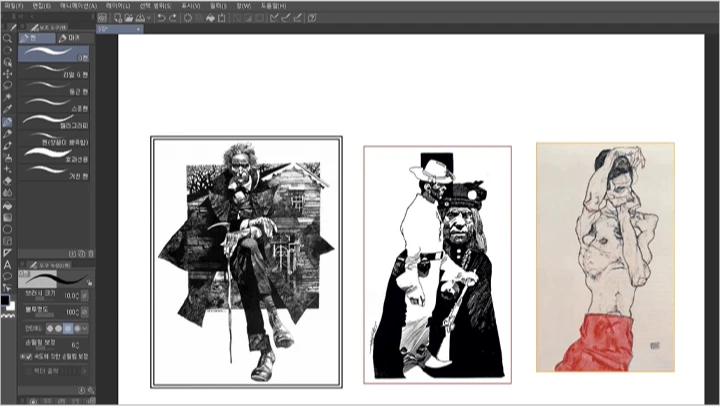Image resolution: width=720 pixels, height=406 pixels.
Task: Adjust brush size stepper arrows
Action: coord(77,296)
